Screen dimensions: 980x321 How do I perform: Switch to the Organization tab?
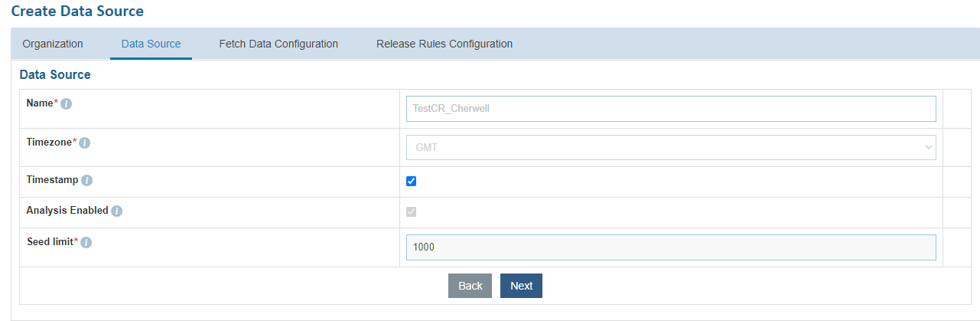click(53, 44)
